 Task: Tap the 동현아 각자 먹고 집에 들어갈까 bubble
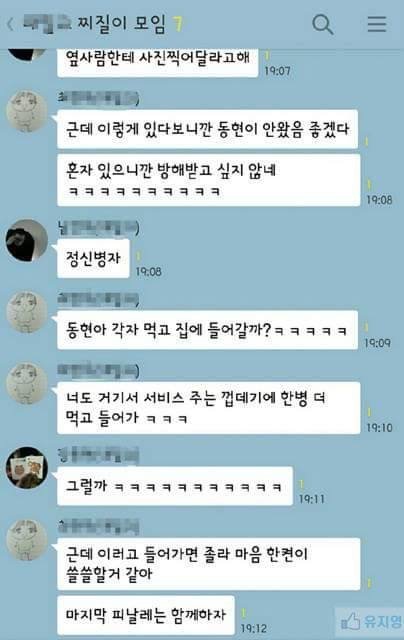point(208,330)
